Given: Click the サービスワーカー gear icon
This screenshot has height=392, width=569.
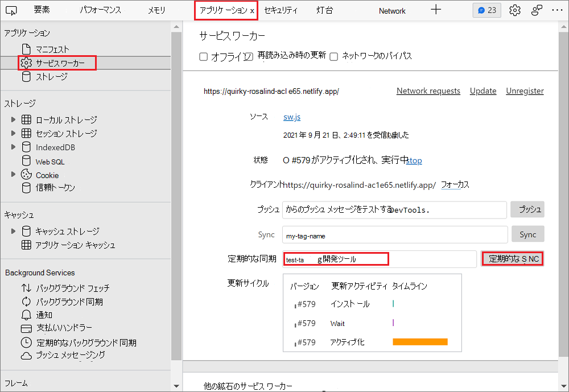Looking at the screenshot, I should click(26, 63).
